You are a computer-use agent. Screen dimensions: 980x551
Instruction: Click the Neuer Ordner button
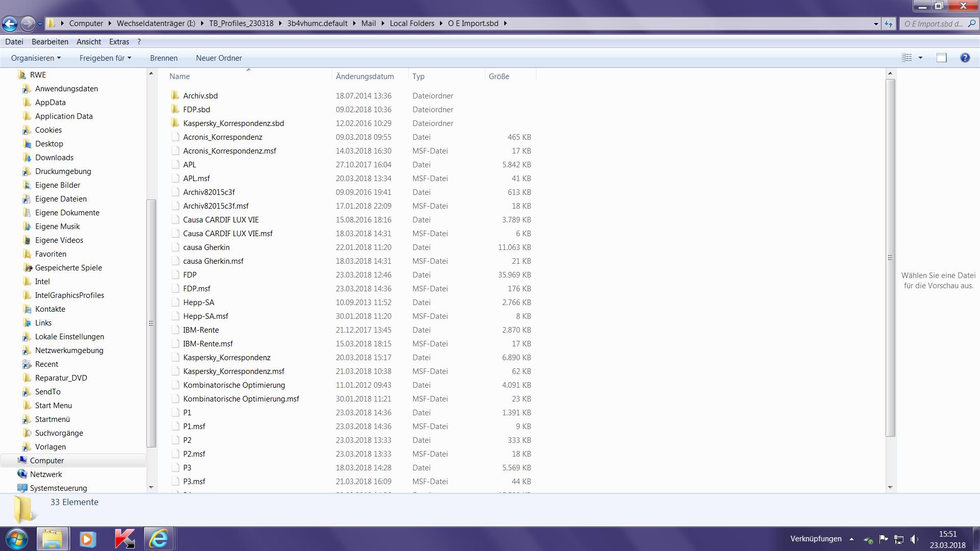click(x=219, y=58)
